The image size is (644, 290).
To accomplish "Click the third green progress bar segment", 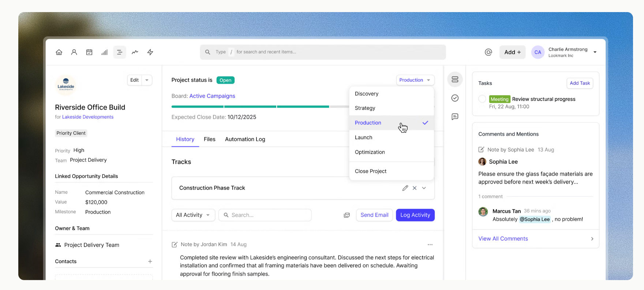I will (x=303, y=107).
